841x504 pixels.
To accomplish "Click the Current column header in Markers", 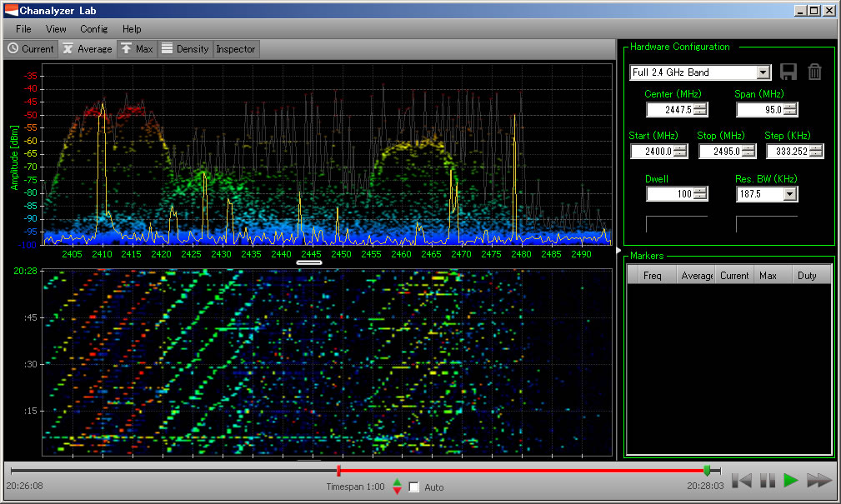I will pyautogui.click(x=734, y=276).
